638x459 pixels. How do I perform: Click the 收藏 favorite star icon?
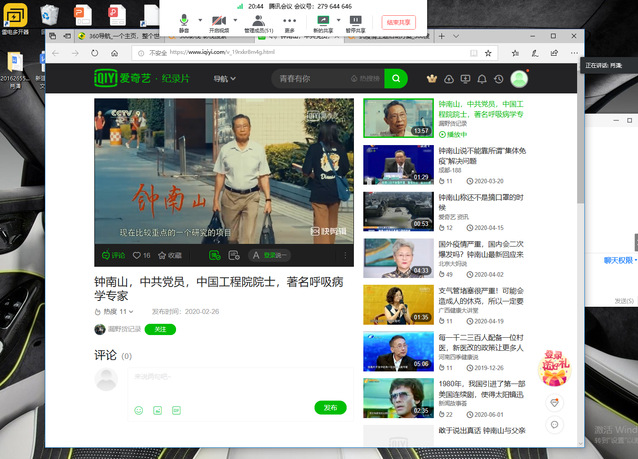[162, 256]
